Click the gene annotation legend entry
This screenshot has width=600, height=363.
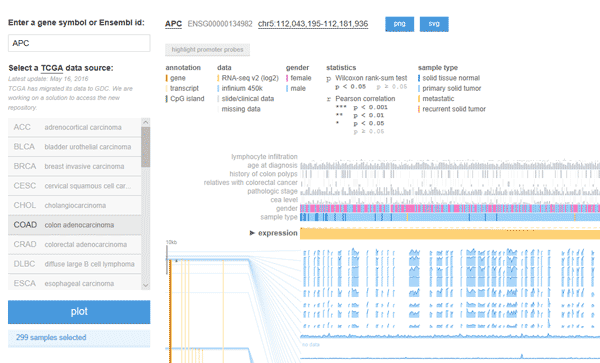(176, 78)
